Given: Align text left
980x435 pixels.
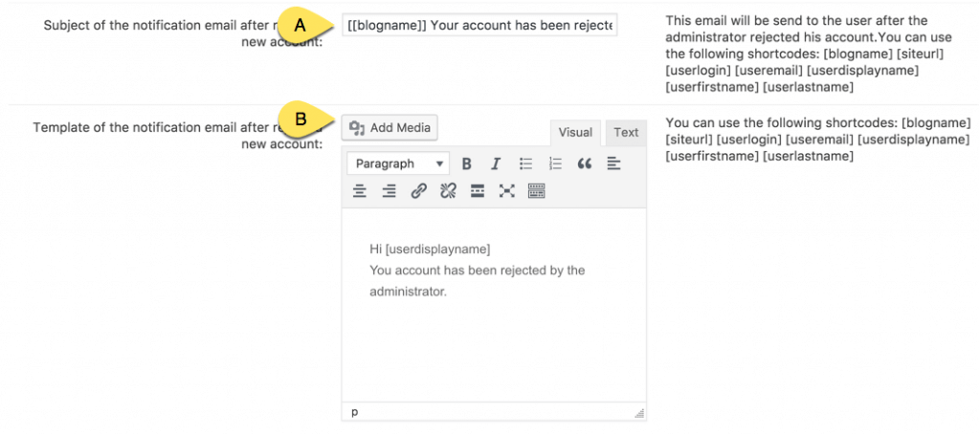Looking at the screenshot, I should point(613,163).
